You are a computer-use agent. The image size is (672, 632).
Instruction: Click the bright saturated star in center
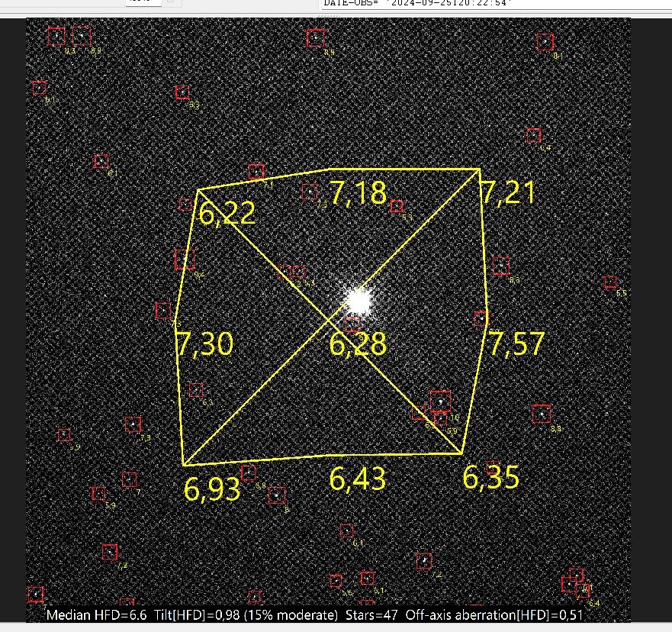[359, 301]
